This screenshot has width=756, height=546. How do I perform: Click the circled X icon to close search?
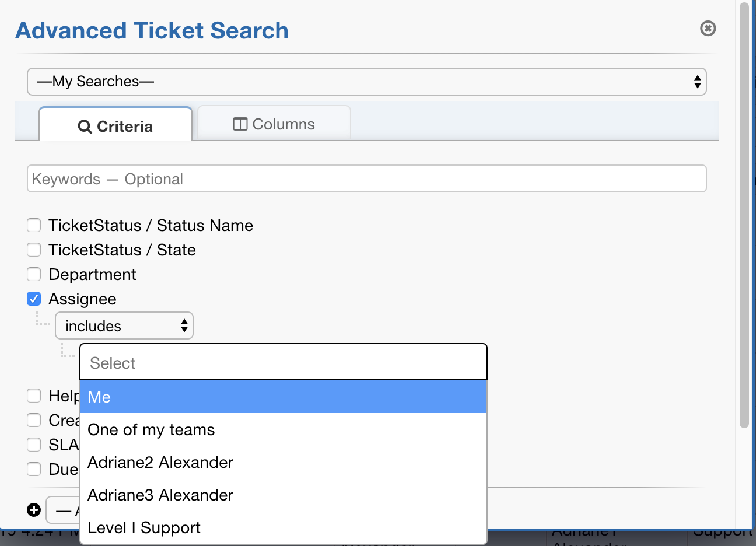point(708,28)
